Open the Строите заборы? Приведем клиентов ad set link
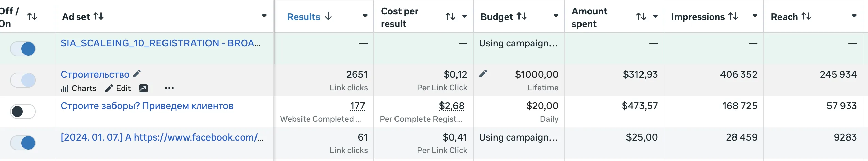868x161 pixels. coord(147,106)
